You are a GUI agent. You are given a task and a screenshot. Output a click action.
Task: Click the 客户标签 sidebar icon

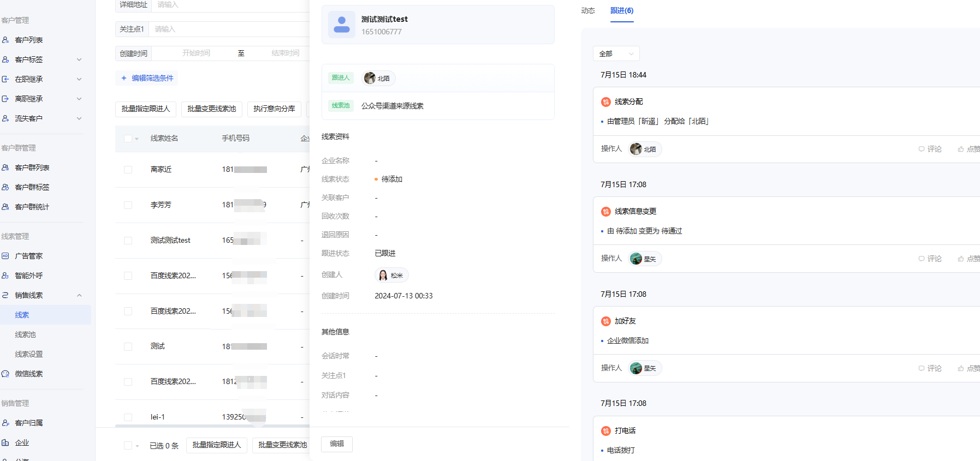pos(5,59)
